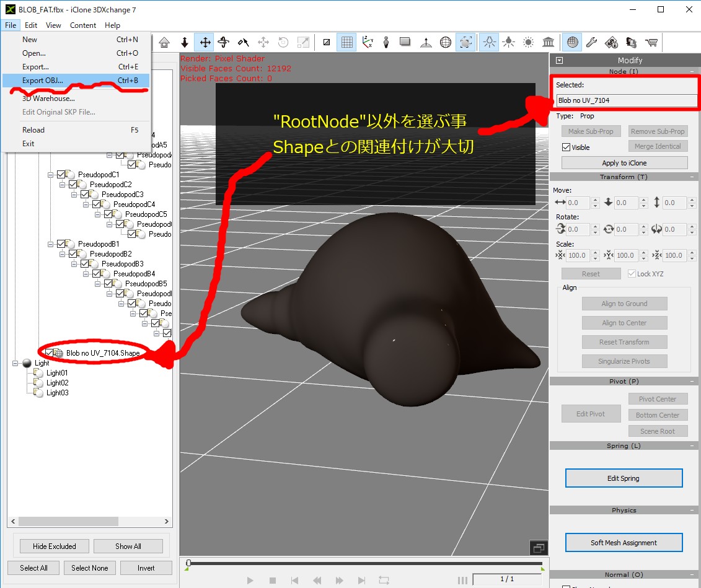
Task: Click the Hide Excluded button
Action: 54,546
